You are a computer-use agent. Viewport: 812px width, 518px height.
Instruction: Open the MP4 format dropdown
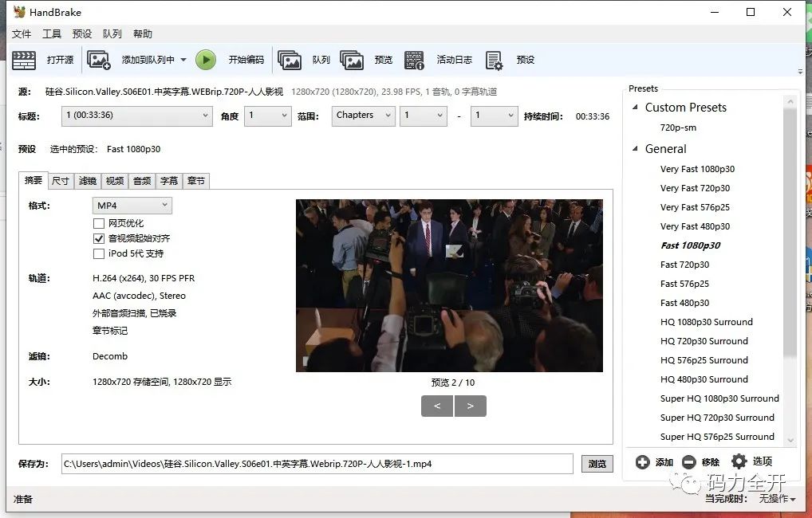coord(132,206)
